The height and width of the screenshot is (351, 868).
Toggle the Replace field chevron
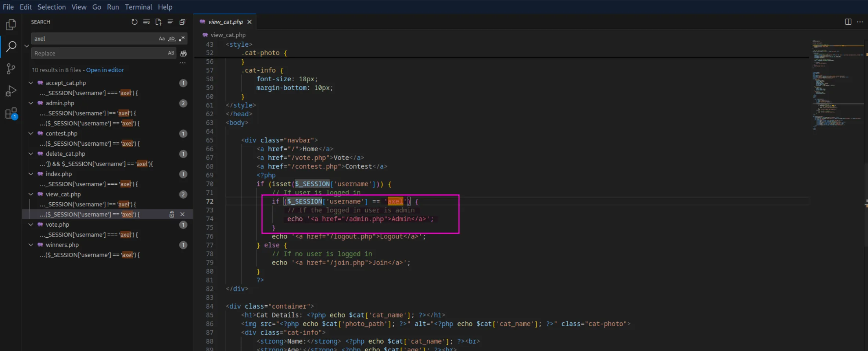pos(26,46)
